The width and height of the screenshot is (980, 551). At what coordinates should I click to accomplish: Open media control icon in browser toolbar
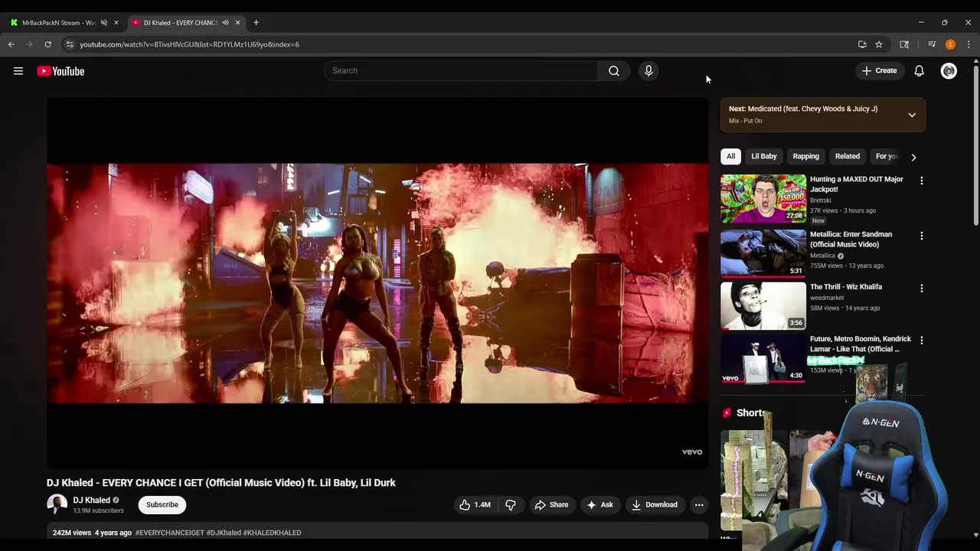(x=932, y=44)
